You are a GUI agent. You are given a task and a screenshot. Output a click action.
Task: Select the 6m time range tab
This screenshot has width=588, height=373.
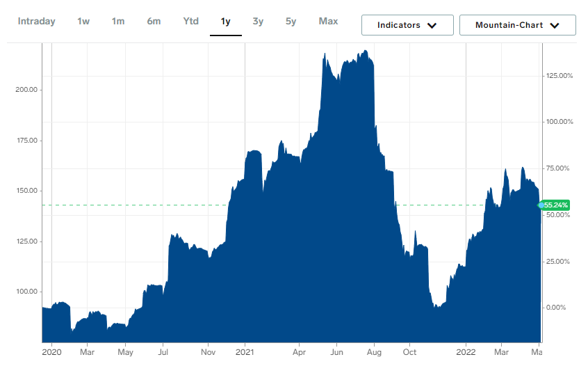154,22
